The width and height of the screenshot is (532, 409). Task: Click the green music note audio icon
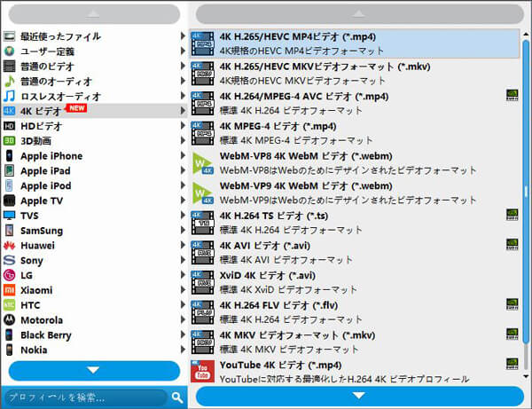pos(9,81)
